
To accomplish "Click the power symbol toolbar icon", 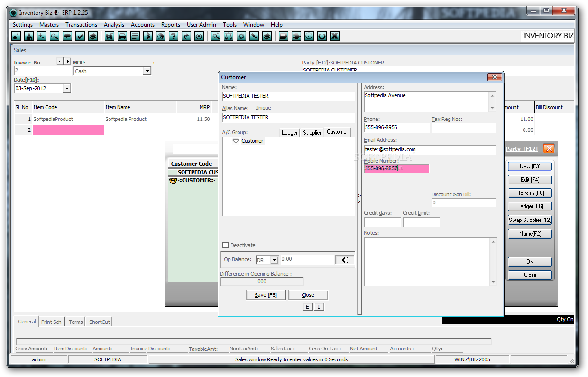I will click(x=322, y=36).
